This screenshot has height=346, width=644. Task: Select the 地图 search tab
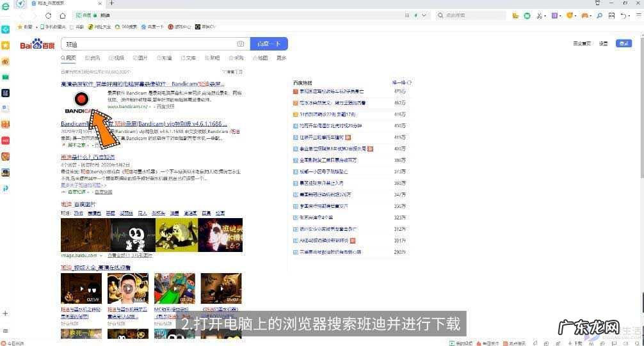[x=261, y=58]
